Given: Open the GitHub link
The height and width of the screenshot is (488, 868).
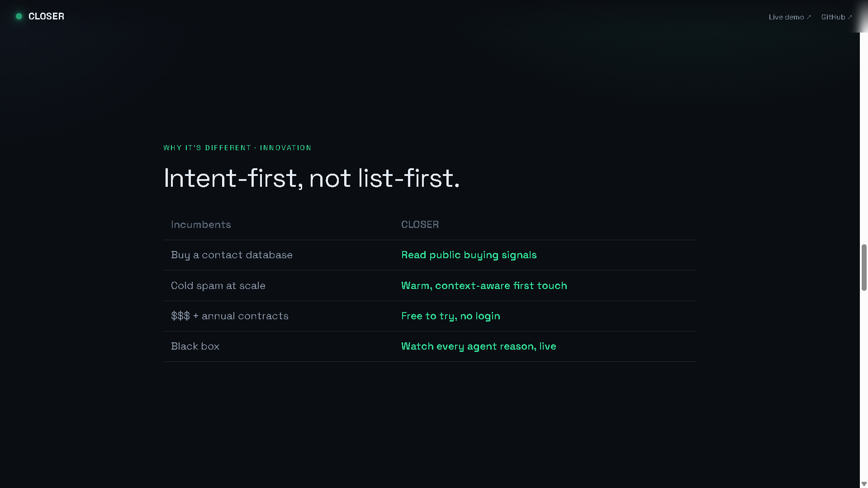Looking at the screenshot, I should click(x=836, y=17).
